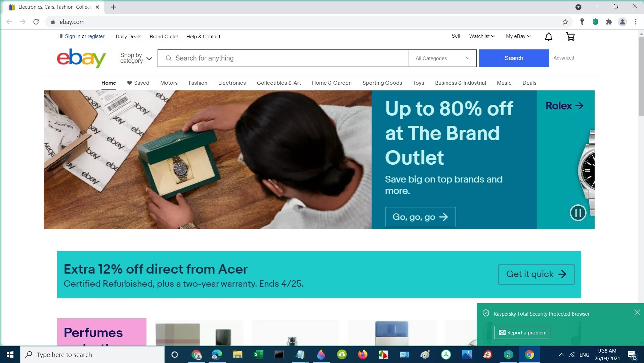The width and height of the screenshot is (644, 363).
Task: Open Help & Contact link
Action: point(203,37)
